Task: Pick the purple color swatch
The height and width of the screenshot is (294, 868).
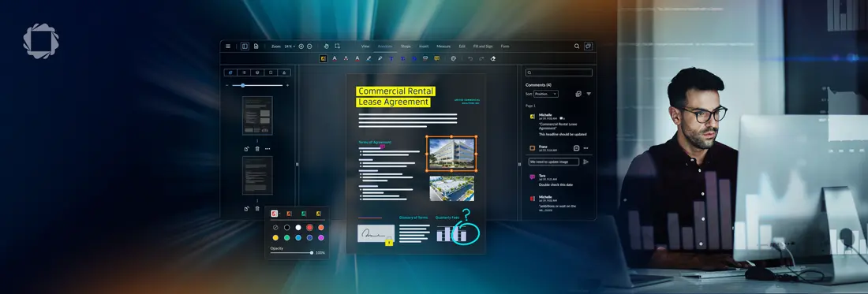Action: 321,237
